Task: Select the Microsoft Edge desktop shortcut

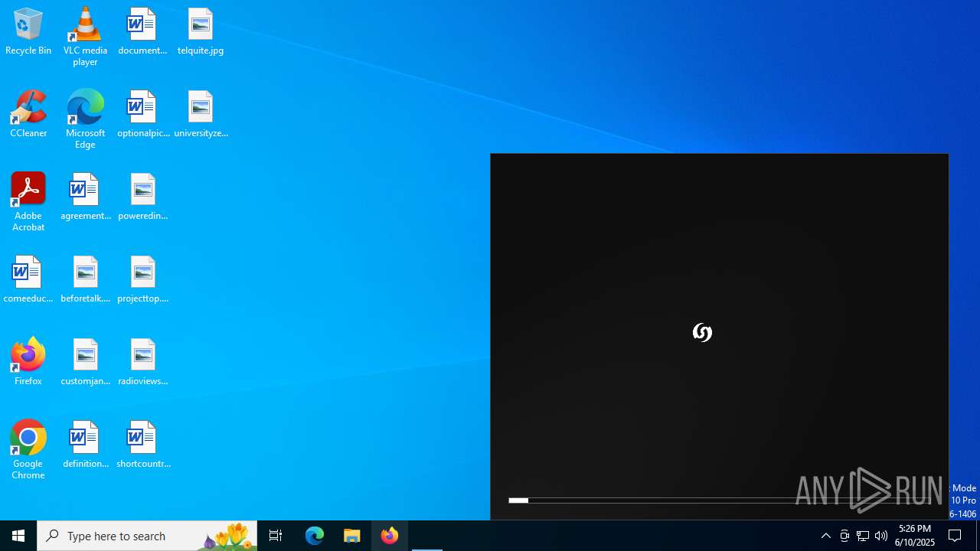Action: pos(85,119)
